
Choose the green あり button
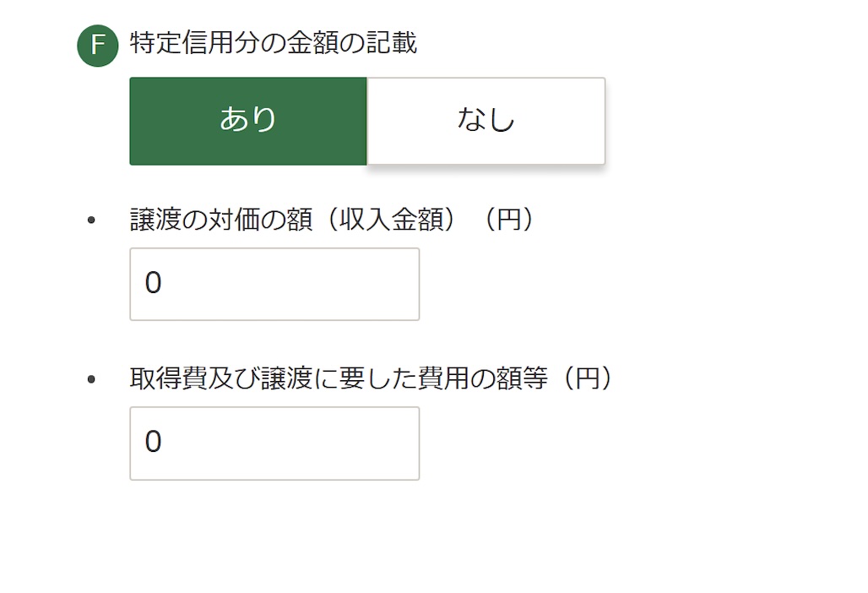click(x=248, y=121)
